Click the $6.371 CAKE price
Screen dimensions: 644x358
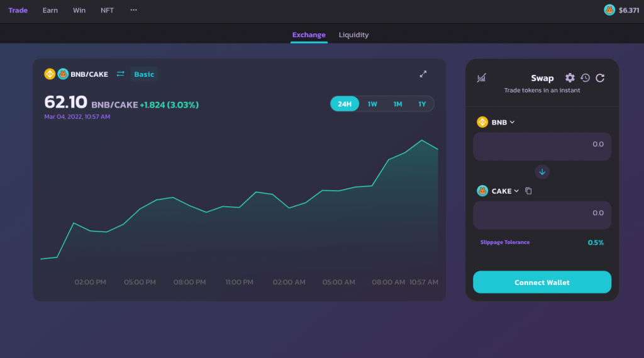click(x=629, y=10)
